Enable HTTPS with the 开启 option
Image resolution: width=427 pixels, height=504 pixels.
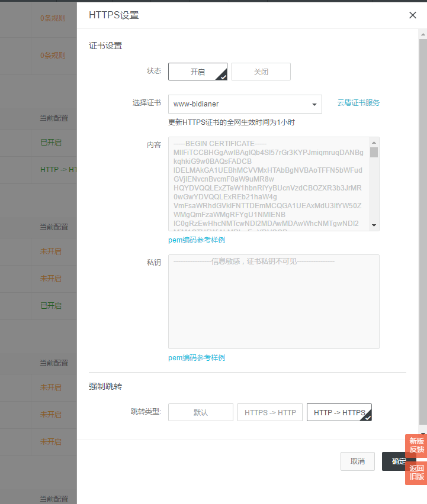198,72
